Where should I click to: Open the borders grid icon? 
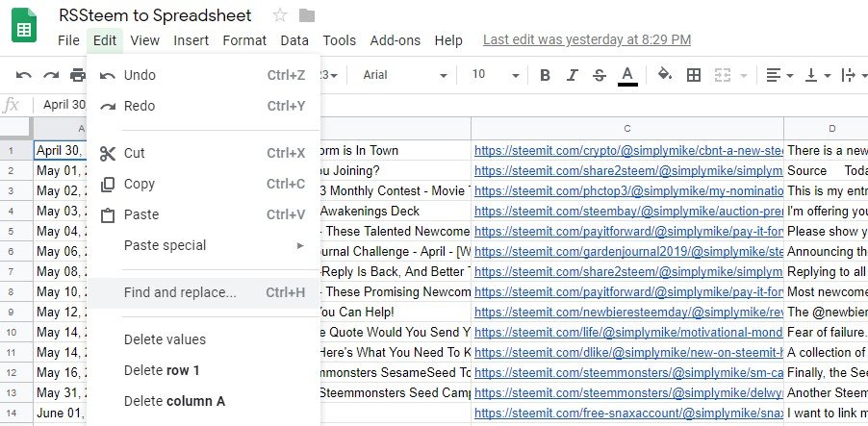(x=694, y=75)
